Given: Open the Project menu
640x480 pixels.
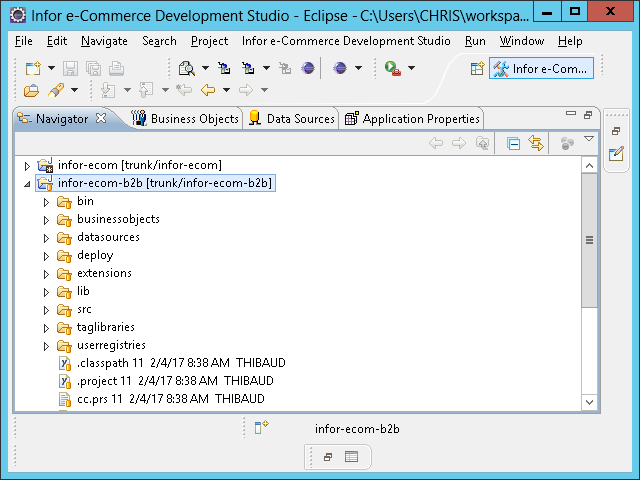Looking at the screenshot, I should point(209,41).
